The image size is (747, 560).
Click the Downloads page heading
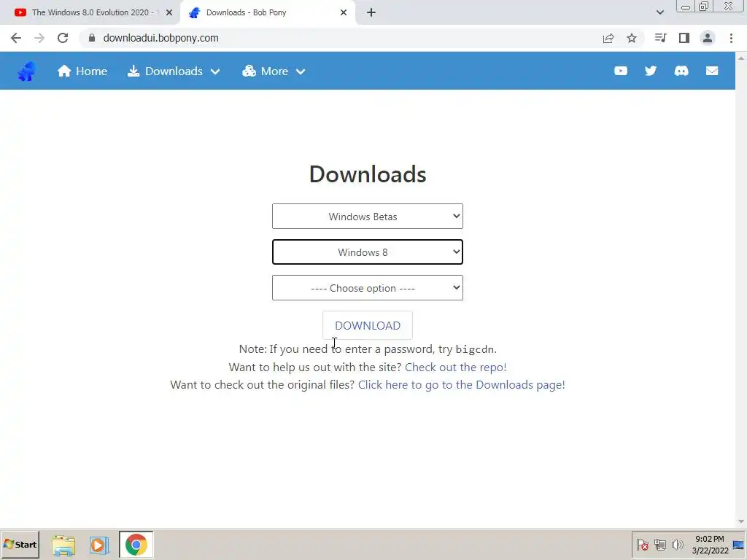click(368, 174)
